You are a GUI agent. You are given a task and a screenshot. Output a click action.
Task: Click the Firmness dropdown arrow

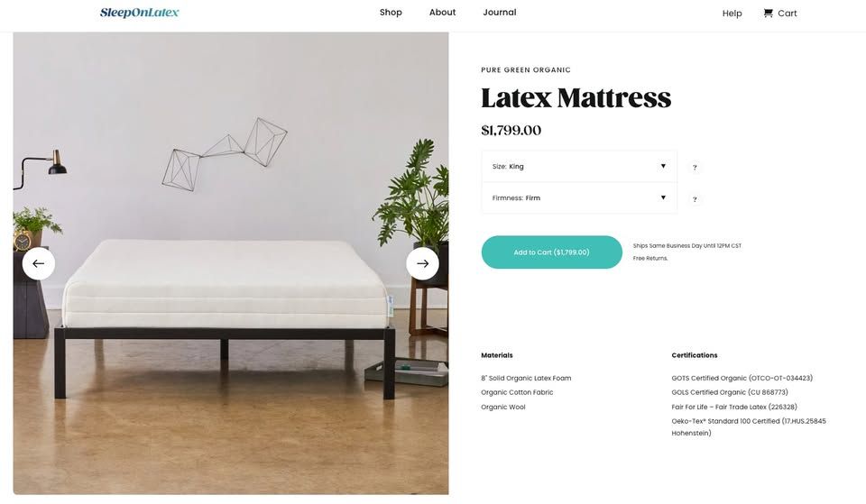663,197
